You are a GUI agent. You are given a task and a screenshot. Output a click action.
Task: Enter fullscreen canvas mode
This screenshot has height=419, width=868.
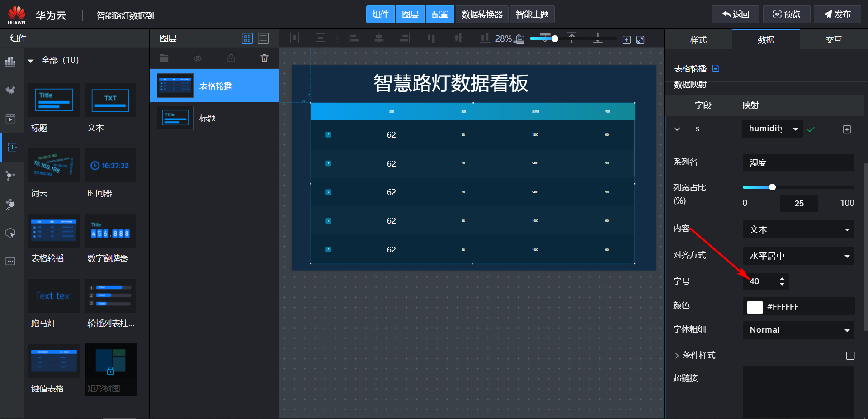click(x=640, y=40)
